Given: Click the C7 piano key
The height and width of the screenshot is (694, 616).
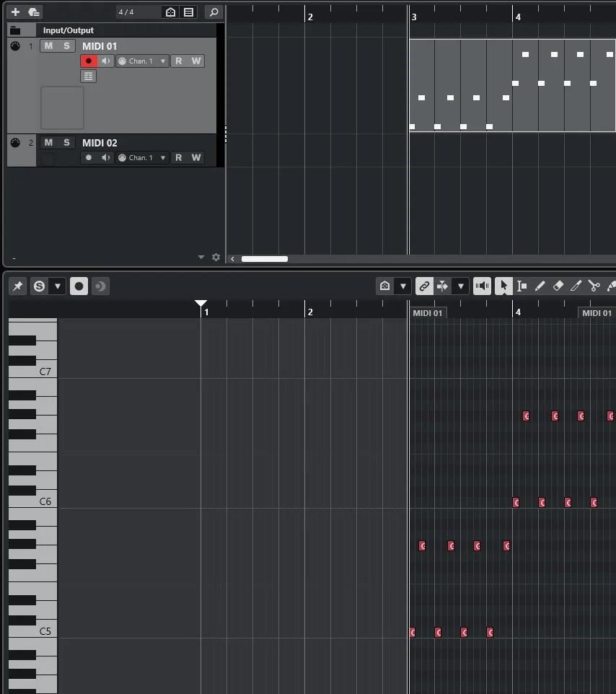Looking at the screenshot, I should point(33,372).
